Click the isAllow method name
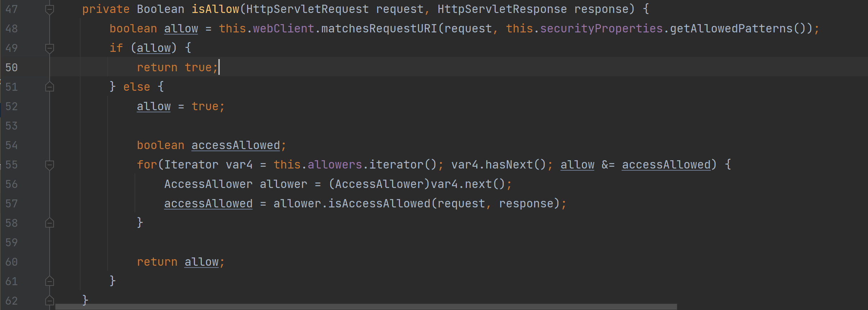The height and width of the screenshot is (310, 868). 215,9
